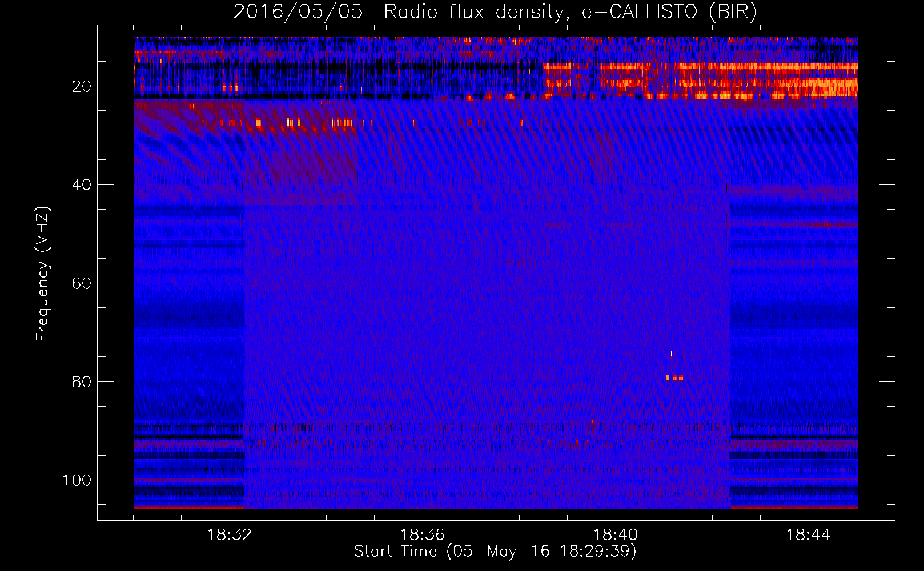Click the 80 MHz frequency tick label

82,381
